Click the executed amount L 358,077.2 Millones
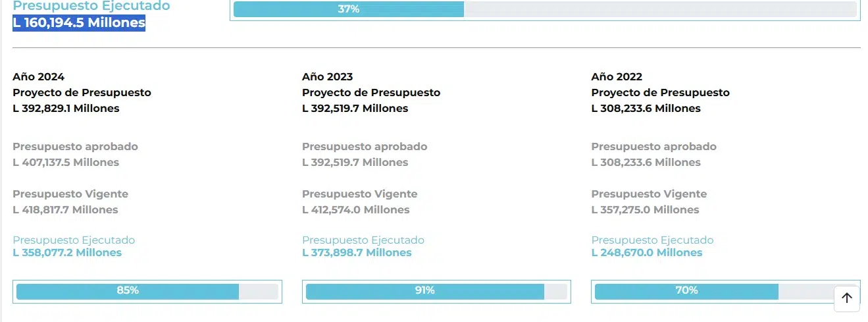The image size is (868, 322). [67, 253]
